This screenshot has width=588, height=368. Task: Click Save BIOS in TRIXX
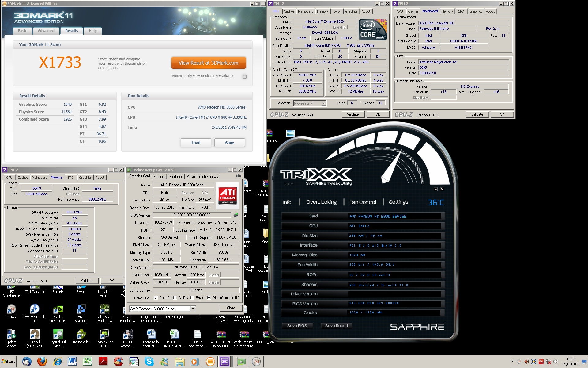(297, 325)
